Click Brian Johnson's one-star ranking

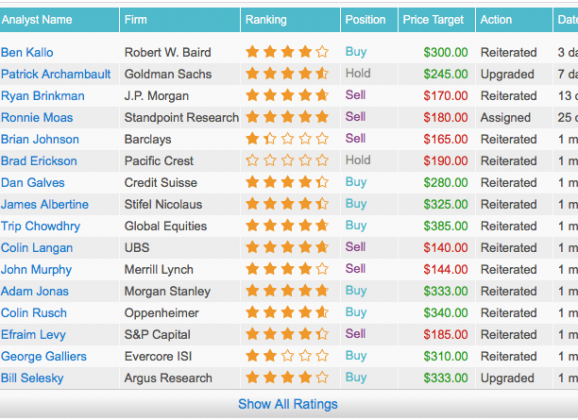pos(287,139)
